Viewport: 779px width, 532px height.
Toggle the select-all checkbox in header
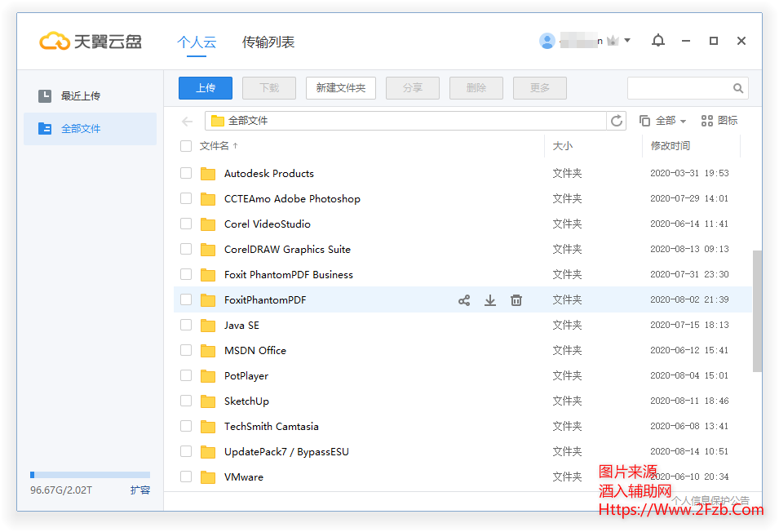pyautogui.click(x=186, y=146)
